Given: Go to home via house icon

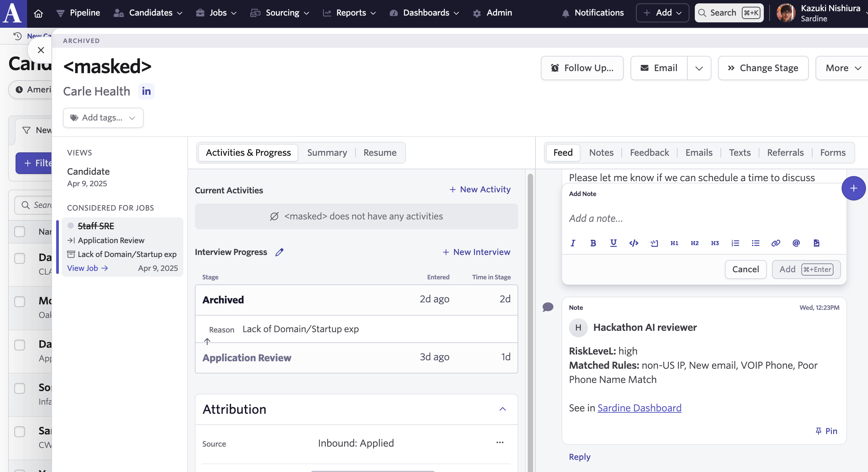Looking at the screenshot, I should point(39,13).
